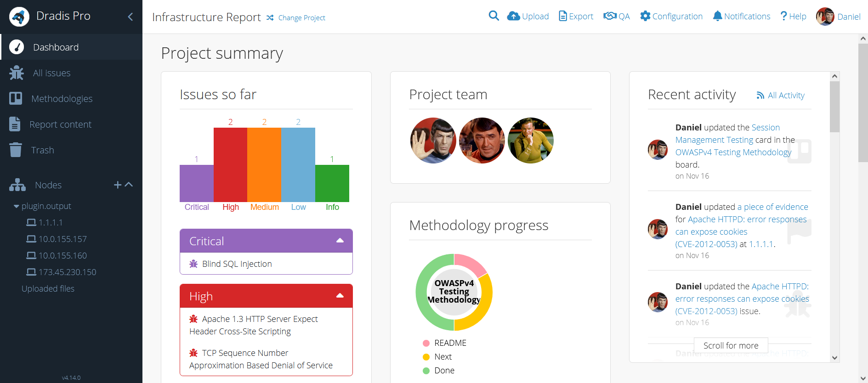Image resolution: width=868 pixels, height=383 pixels.
Task: Toggle the Next legend entry
Action: (x=437, y=357)
